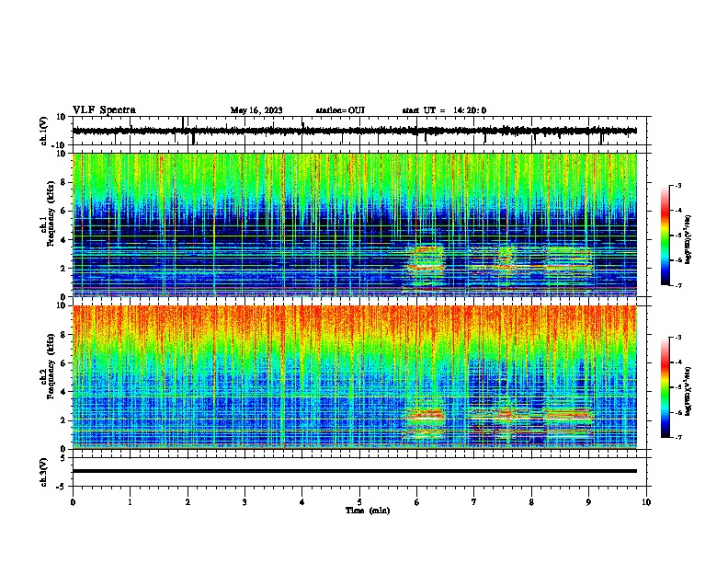Click the "Time (min)" axis label
The width and height of the screenshot is (728, 563).
tap(368, 511)
